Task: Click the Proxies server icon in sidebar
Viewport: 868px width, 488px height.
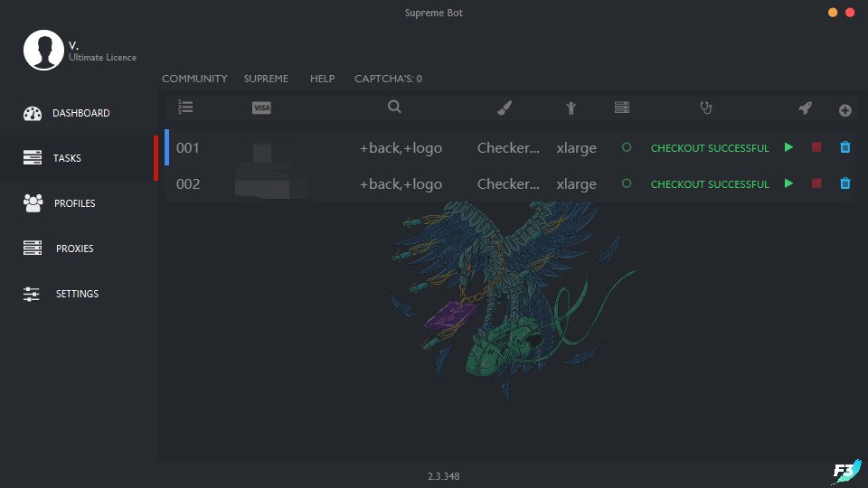Action: (33, 248)
